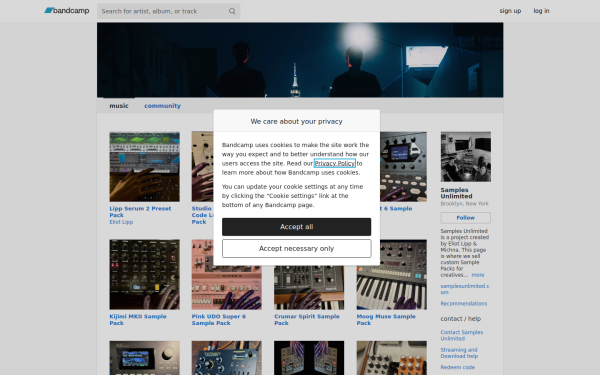
Task: Click the search magnifier icon
Action: point(232,11)
